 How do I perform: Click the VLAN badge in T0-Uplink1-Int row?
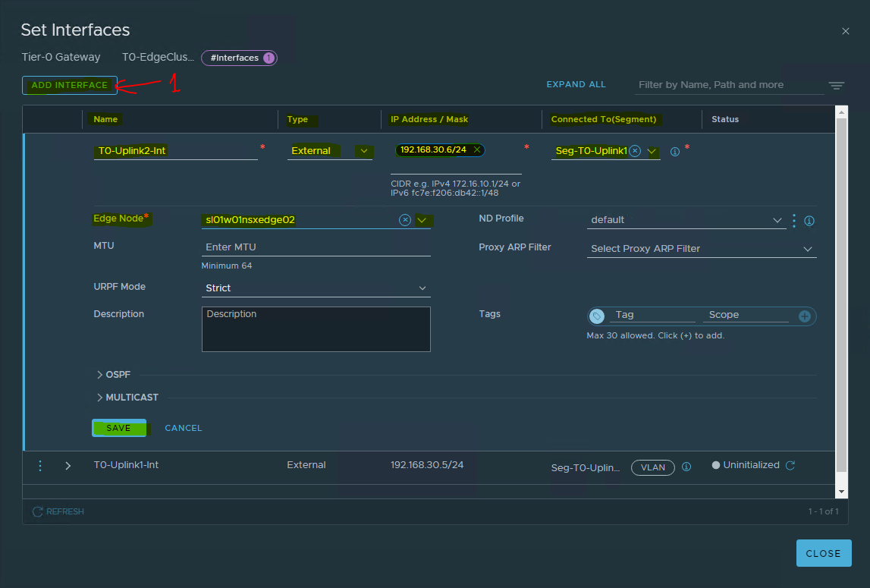pyautogui.click(x=652, y=467)
